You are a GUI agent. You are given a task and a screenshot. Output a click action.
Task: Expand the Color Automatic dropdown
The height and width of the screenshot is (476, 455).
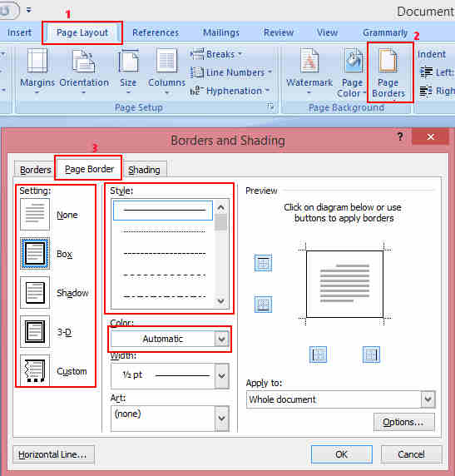pyautogui.click(x=221, y=339)
